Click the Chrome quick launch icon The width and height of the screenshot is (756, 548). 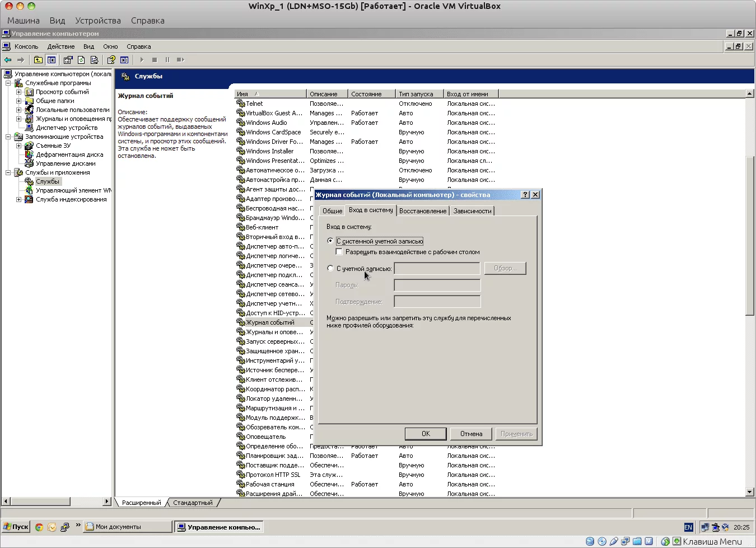click(x=39, y=527)
